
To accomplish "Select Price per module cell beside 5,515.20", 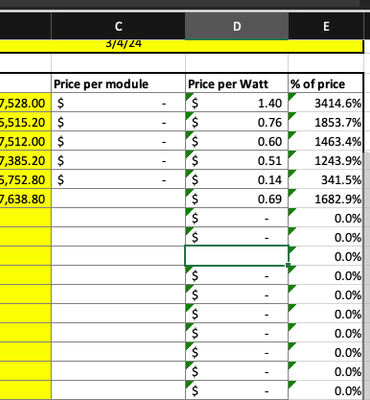I will tap(118, 122).
